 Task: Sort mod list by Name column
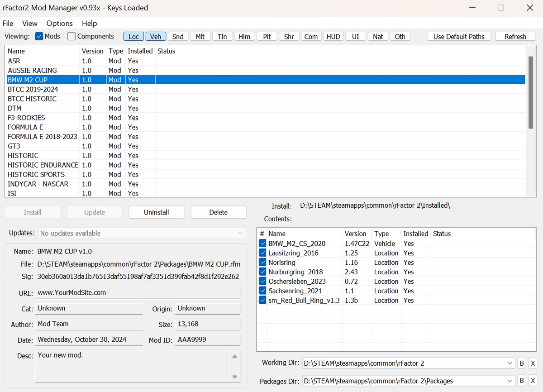tap(43, 51)
